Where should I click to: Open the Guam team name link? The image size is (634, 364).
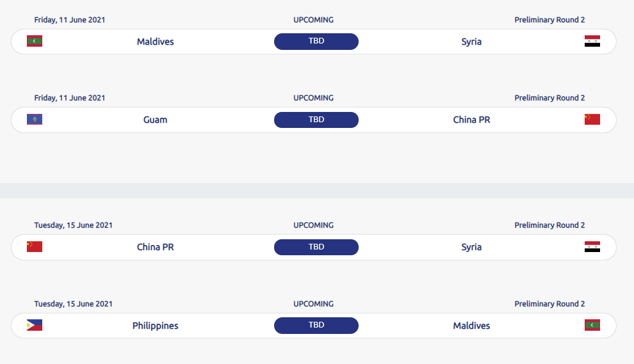click(155, 120)
